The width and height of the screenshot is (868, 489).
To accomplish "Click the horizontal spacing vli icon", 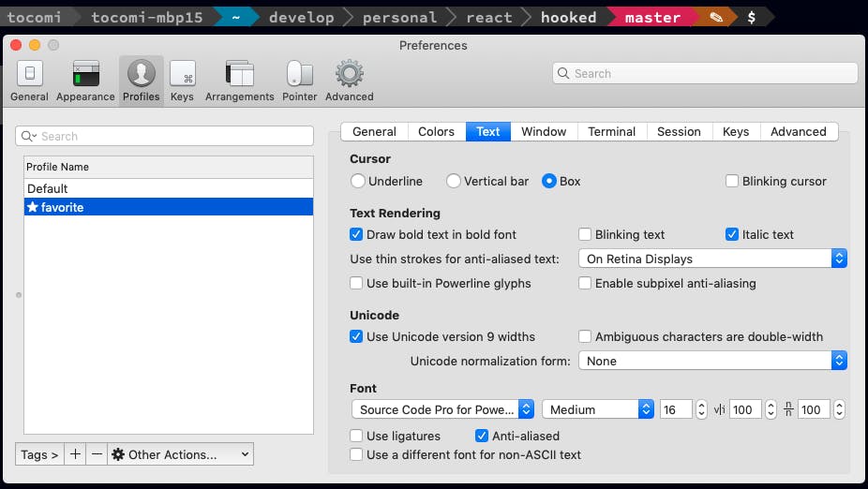I will (719, 409).
